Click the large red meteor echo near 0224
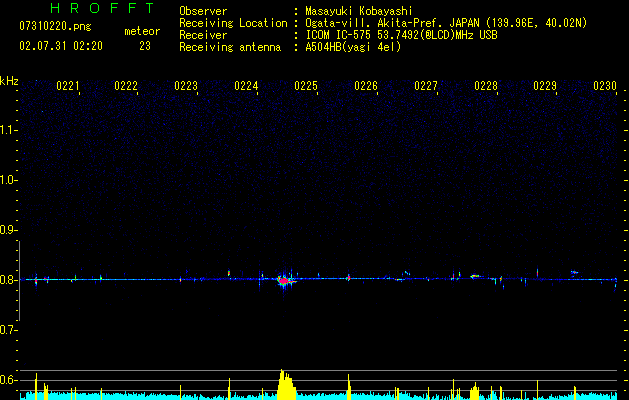This screenshot has height=400, width=629. [284, 281]
